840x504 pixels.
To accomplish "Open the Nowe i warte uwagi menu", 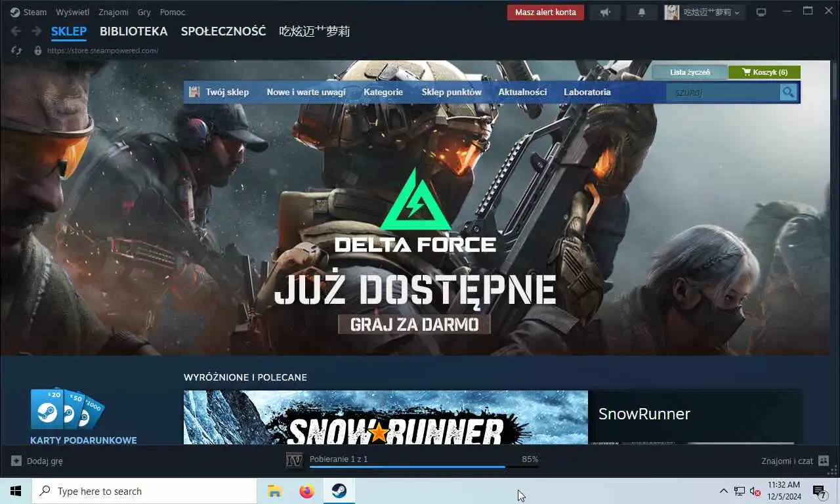I will click(x=306, y=92).
